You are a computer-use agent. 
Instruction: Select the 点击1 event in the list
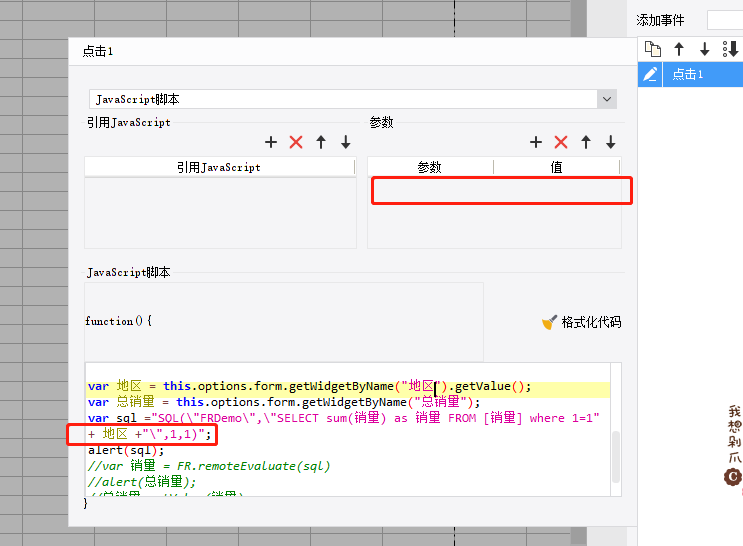pos(703,74)
